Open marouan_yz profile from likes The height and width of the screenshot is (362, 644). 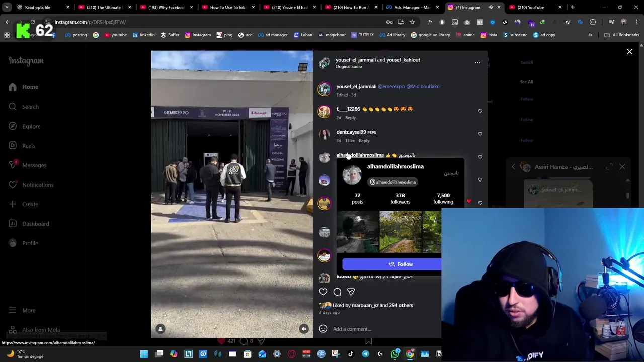click(365, 305)
